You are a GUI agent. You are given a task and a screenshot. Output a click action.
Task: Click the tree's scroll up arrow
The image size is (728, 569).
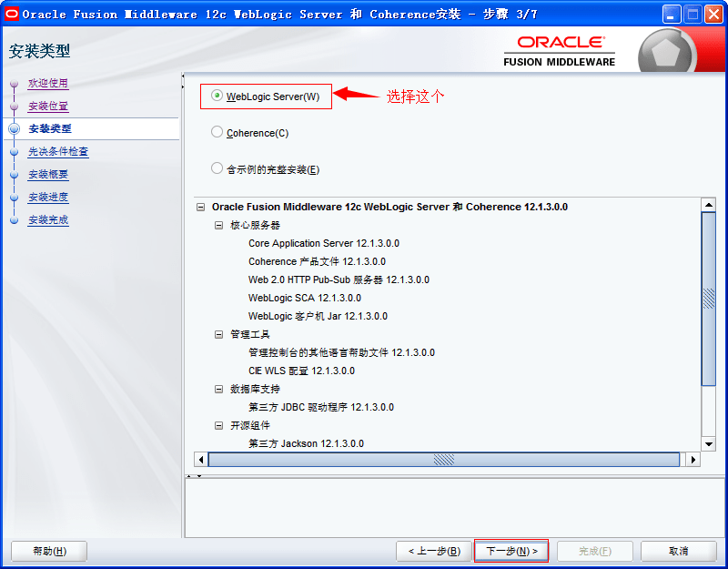(709, 205)
